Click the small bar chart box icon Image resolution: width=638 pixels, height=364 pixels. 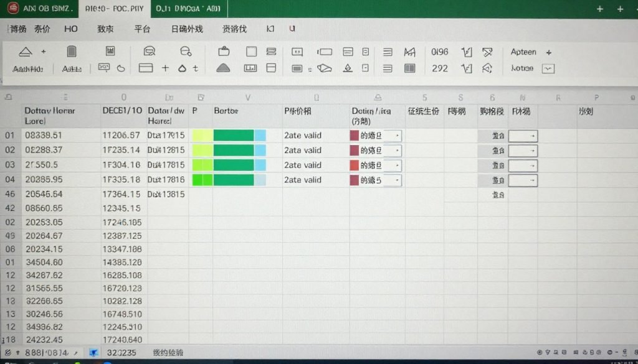point(250,68)
